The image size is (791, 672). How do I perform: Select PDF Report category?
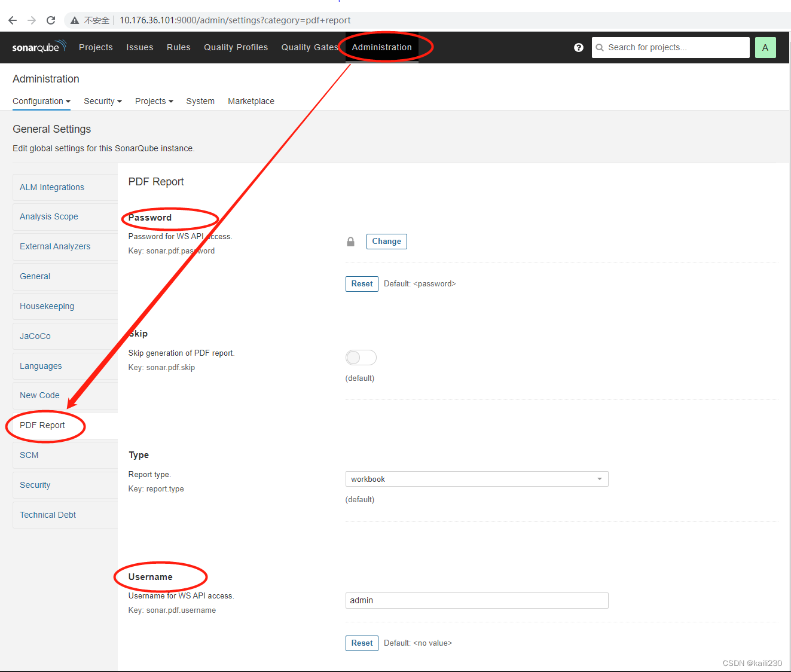click(x=65, y=425)
